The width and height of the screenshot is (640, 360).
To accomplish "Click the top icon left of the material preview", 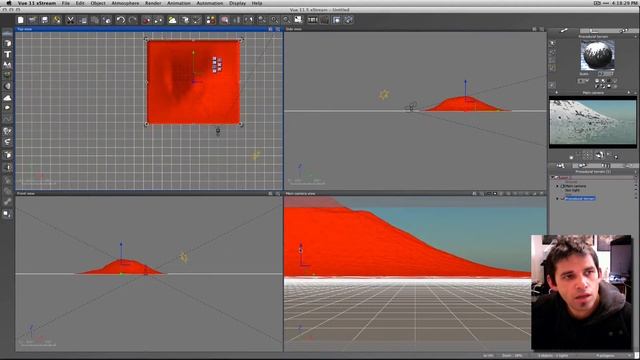I will coord(552,43).
